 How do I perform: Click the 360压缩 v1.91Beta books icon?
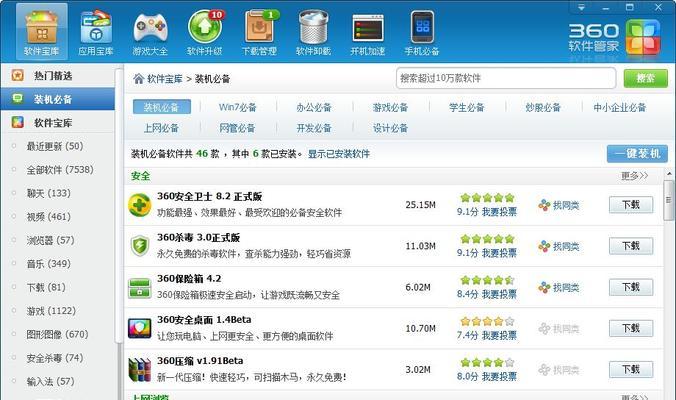click(140, 370)
